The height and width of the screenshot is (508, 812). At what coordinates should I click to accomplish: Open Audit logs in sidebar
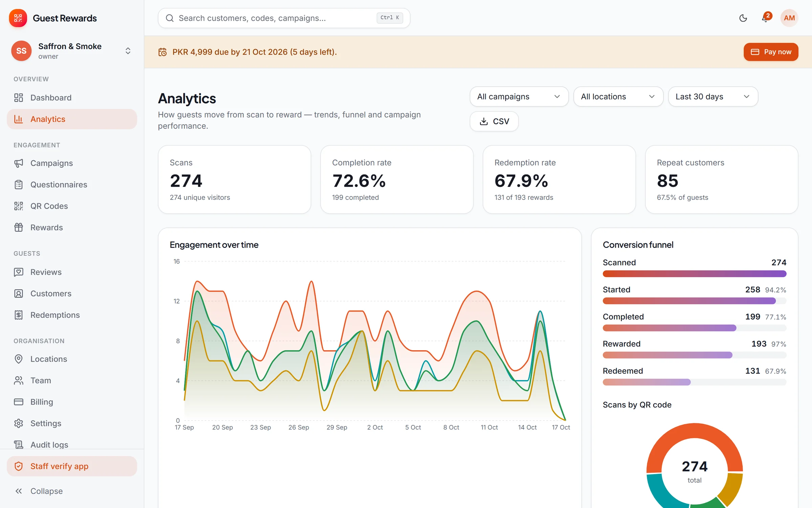click(72, 444)
